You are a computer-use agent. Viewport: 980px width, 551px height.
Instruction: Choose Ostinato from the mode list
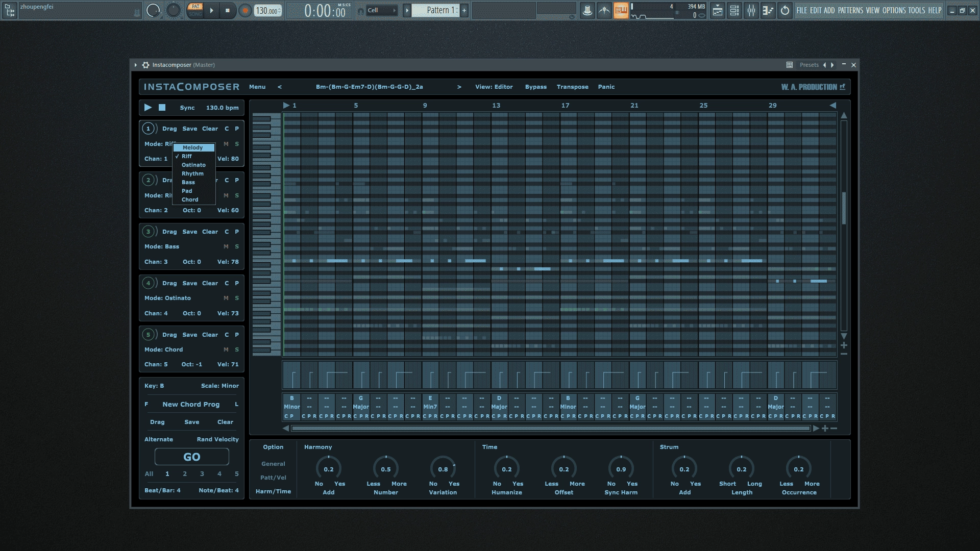(x=193, y=165)
